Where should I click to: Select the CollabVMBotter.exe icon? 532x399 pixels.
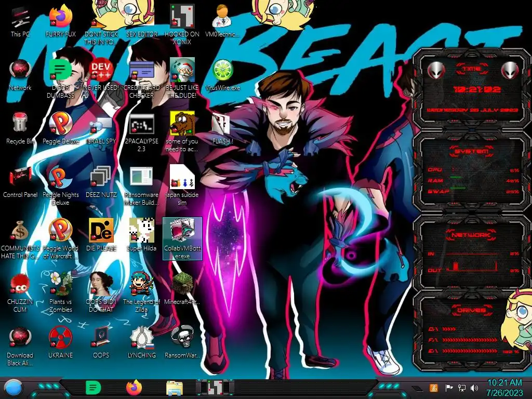tap(182, 239)
